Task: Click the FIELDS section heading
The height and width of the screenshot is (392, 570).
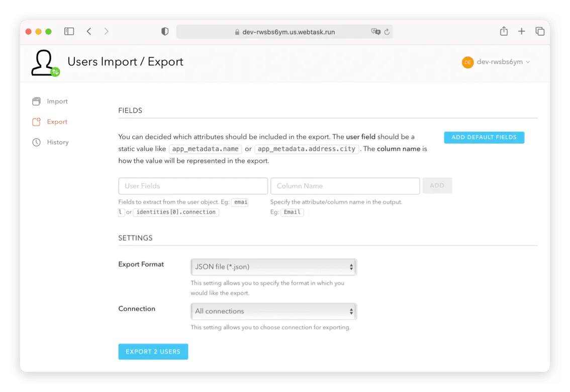Action: pyautogui.click(x=130, y=111)
